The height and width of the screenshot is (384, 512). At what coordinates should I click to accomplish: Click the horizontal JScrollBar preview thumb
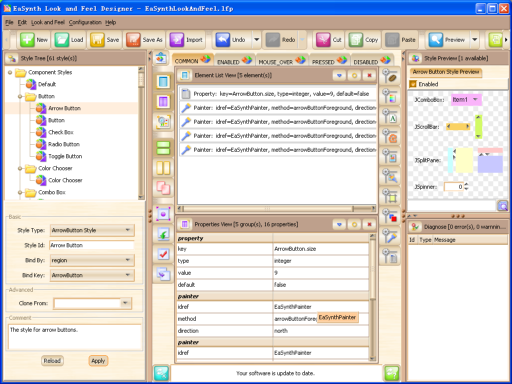pos(458,126)
